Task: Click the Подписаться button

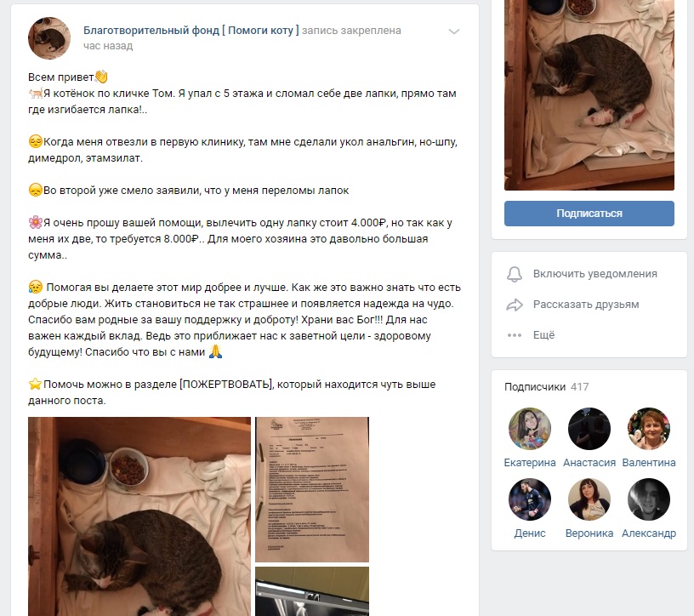Action: (589, 214)
